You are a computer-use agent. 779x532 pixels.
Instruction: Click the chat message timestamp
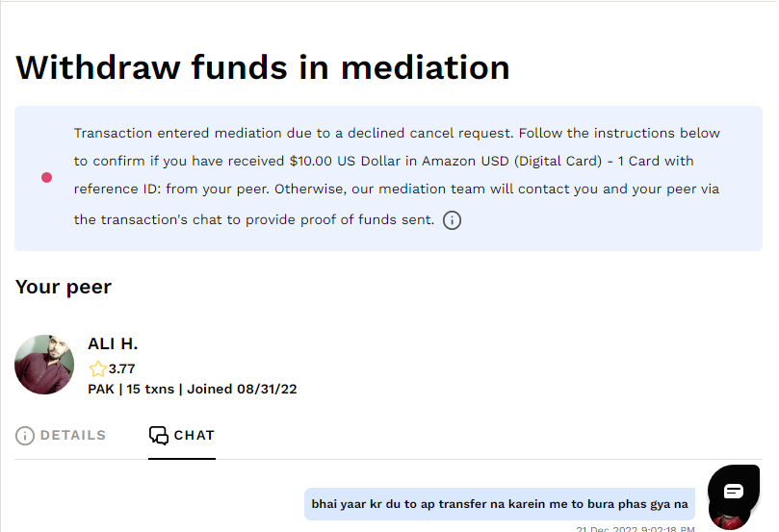[635, 528]
